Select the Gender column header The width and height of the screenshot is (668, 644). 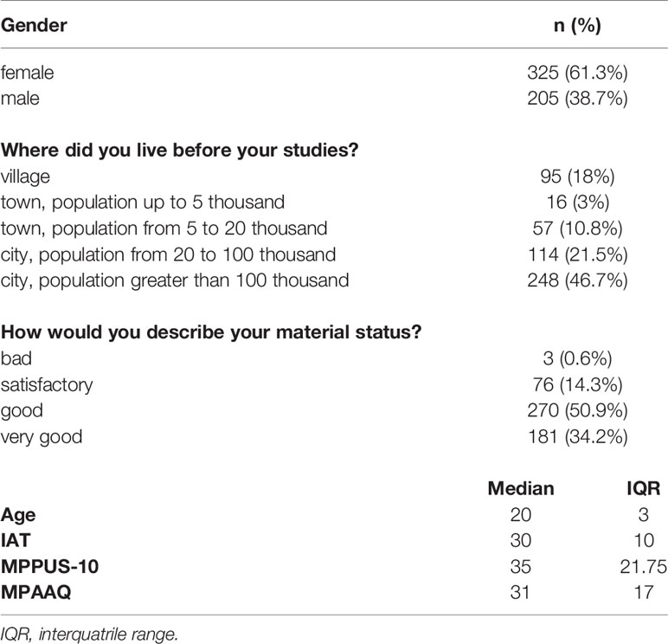pos(34,26)
